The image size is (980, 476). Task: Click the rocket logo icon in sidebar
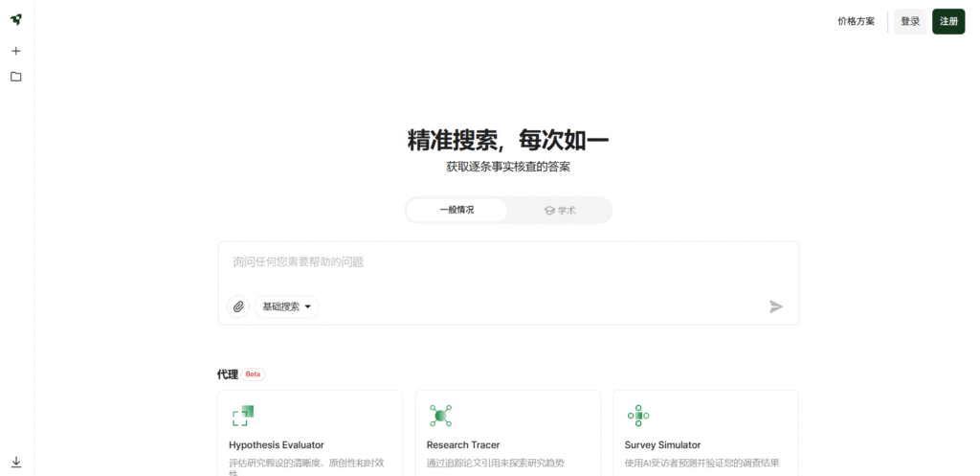click(16, 20)
